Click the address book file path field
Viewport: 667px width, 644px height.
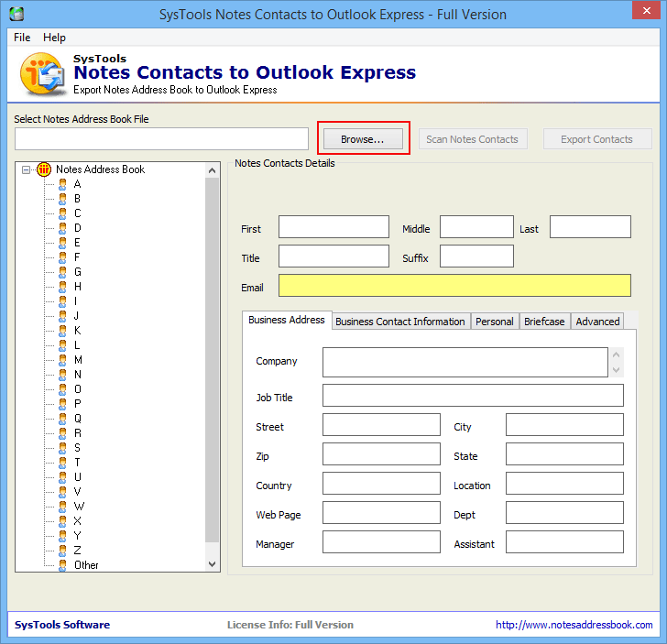161,138
